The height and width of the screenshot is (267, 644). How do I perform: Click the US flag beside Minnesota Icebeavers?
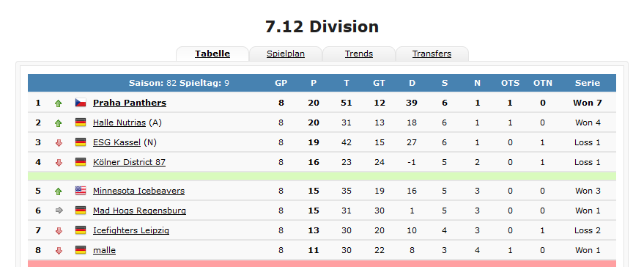click(x=81, y=191)
